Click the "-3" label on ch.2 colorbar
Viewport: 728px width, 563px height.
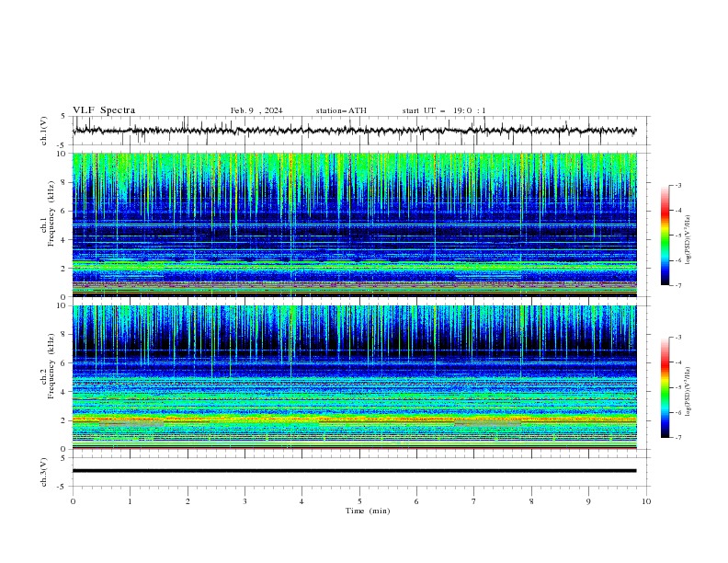click(x=678, y=338)
